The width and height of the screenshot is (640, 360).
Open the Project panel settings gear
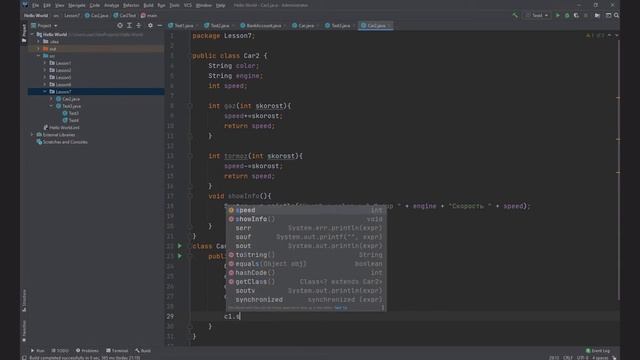point(150,25)
